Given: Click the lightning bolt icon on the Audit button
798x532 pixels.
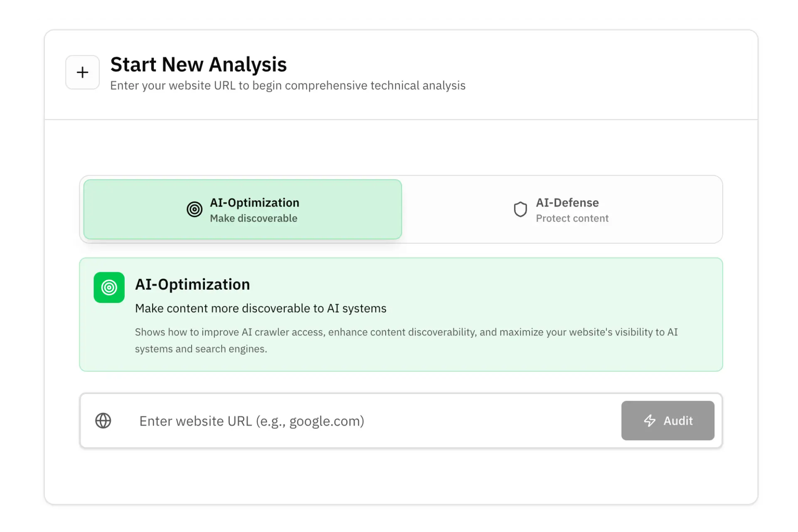Looking at the screenshot, I should (x=650, y=421).
